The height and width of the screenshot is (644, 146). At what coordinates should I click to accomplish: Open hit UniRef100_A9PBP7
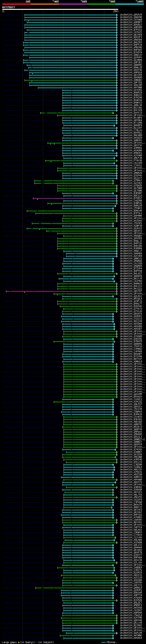131,22
